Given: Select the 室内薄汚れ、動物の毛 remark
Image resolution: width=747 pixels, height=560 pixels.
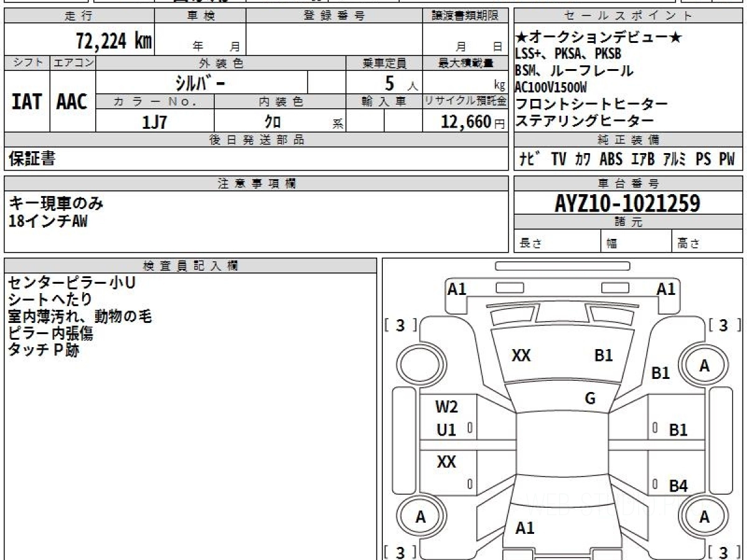Looking at the screenshot, I should (80, 317).
